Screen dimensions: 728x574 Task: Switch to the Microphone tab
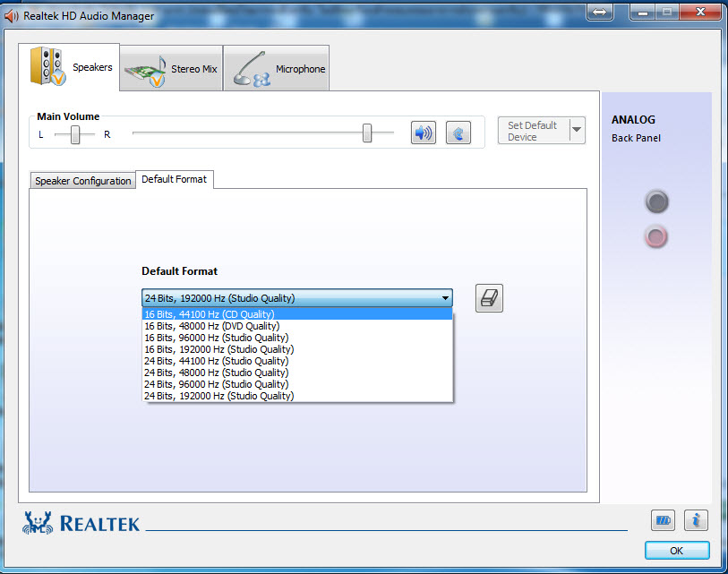277,68
